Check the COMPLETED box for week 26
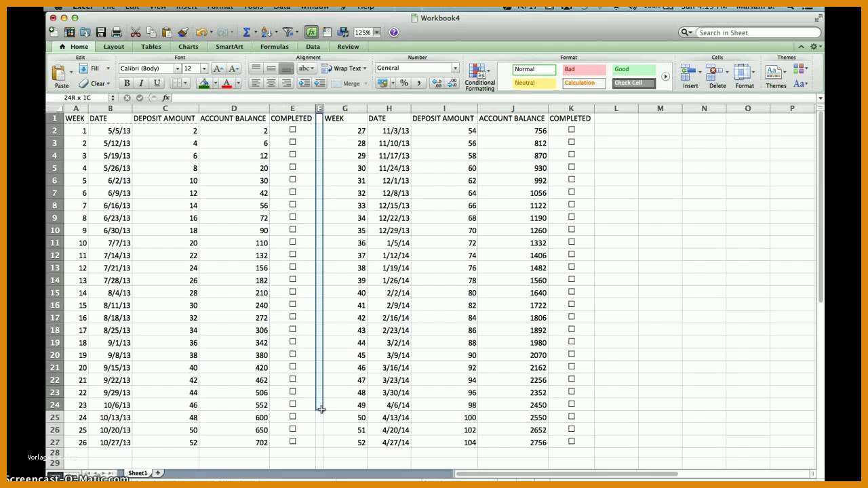Screen dimensions: 868x488 (x=293, y=441)
